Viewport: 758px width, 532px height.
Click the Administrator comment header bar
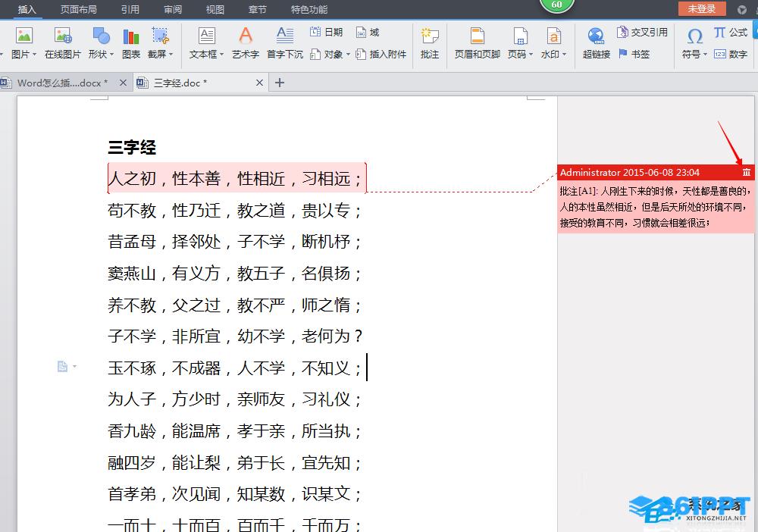pos(656,172)
